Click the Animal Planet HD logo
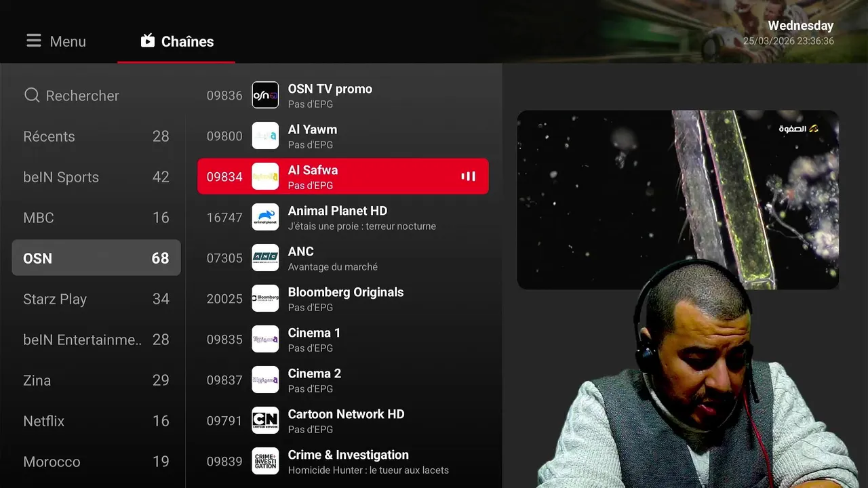The image size is (868, 488). click(265, 218)
